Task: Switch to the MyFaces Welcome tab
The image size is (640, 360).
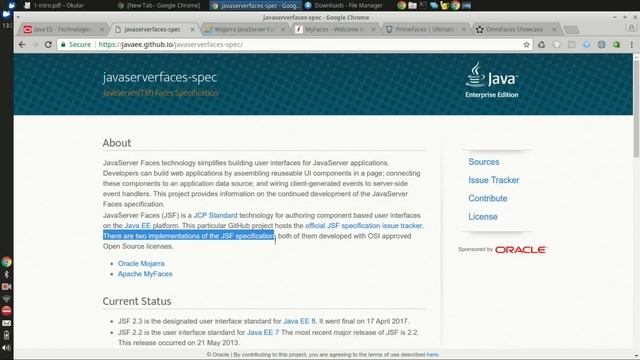Action: [x=335, y=29]
